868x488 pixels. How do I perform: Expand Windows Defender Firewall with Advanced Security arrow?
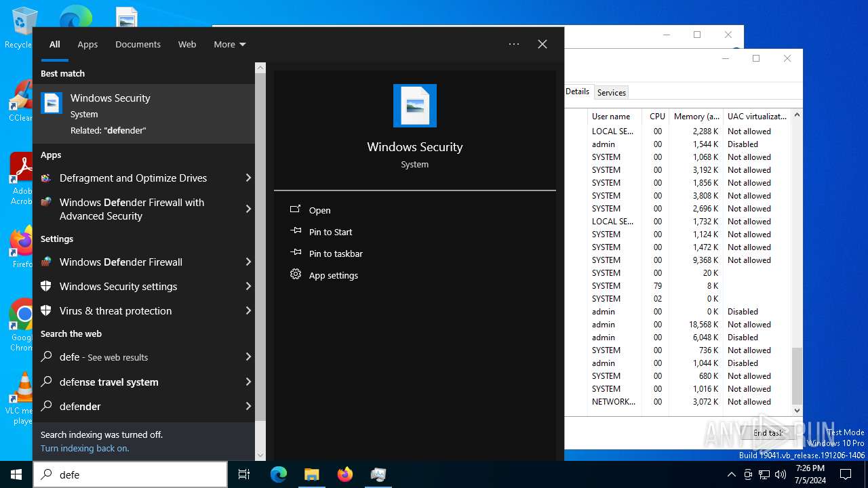(248, 209)
